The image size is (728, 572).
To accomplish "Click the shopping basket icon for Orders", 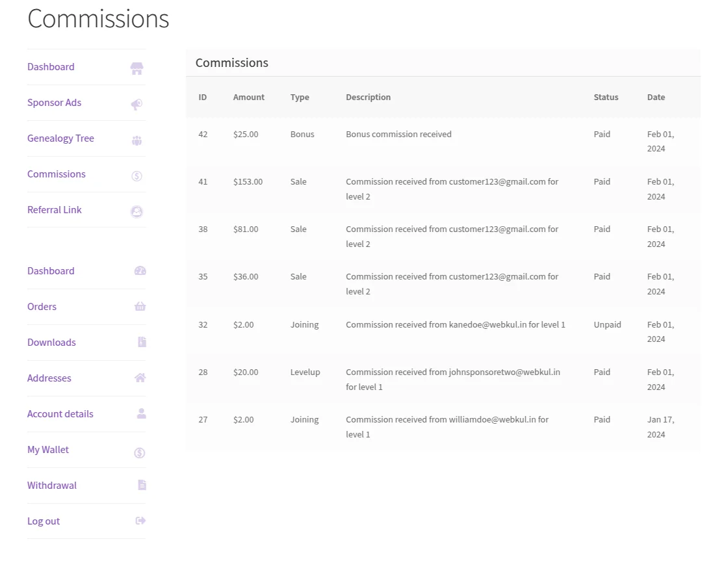I will click(x=140, y=307).
